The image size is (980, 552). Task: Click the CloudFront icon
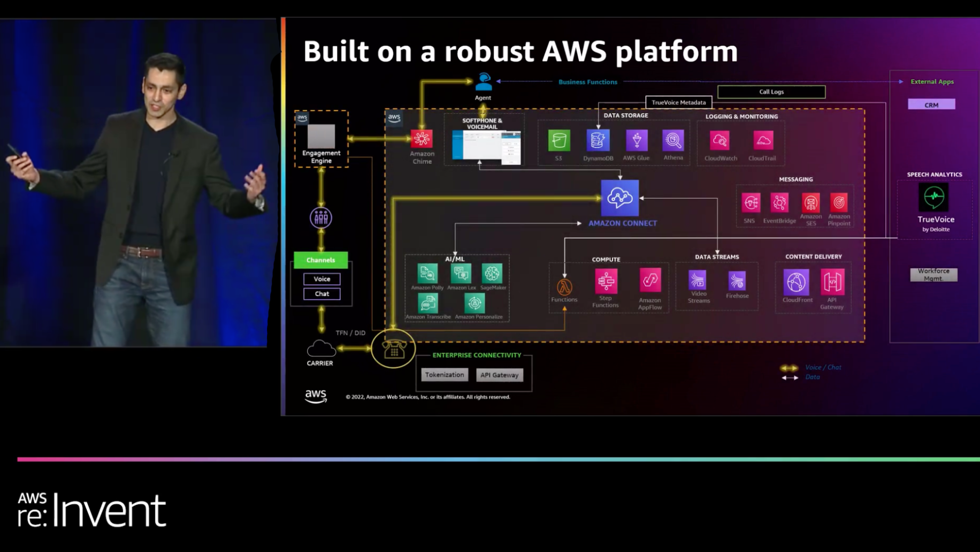pyautogui.click(x=797, y=282)
